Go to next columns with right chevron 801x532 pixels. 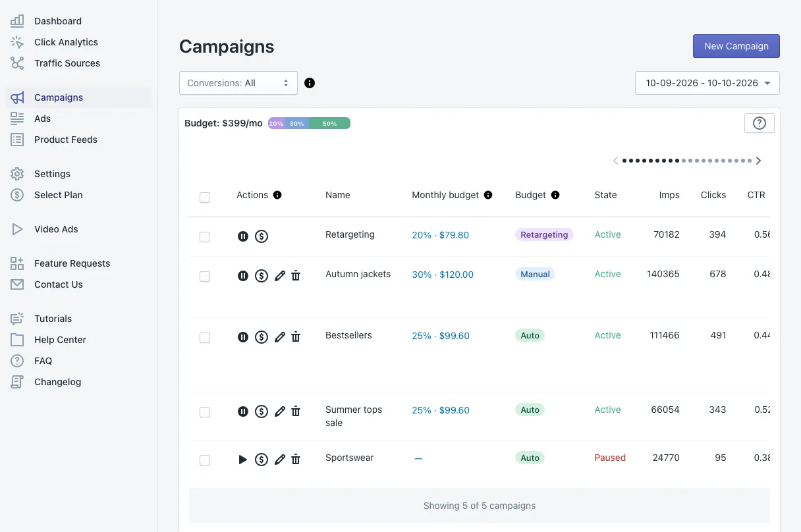click(x=759, y=161)
